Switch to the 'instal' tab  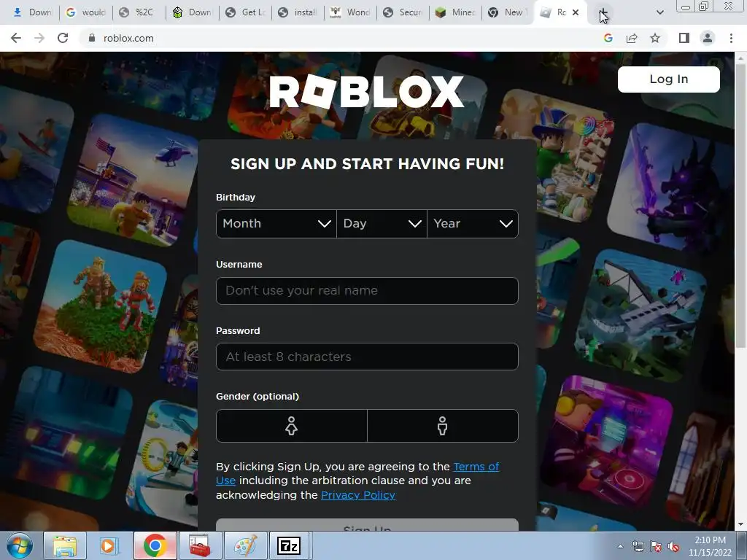pos(298,12)
